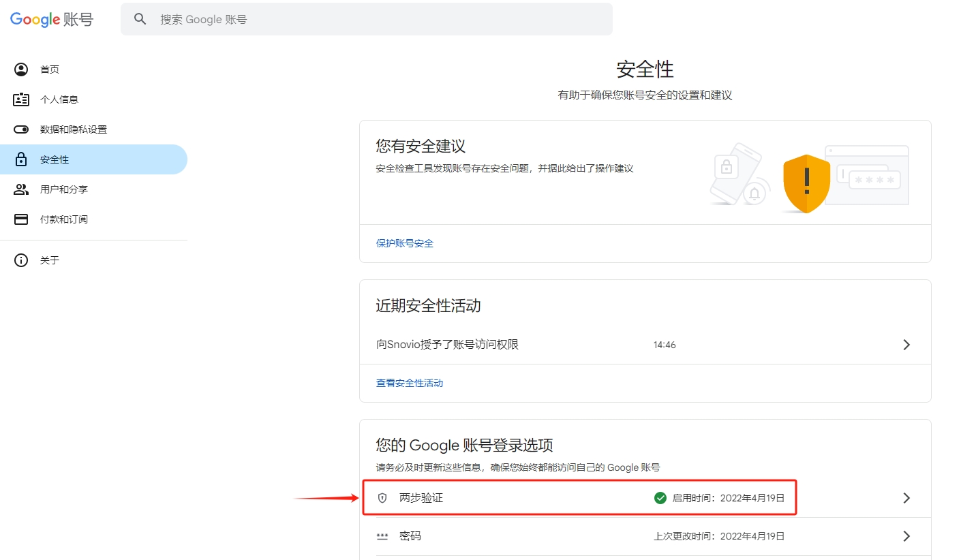The height and width of the screenshot is (560, 961).
Task: Click the 用户和分享 people icon
Action: 21,189
